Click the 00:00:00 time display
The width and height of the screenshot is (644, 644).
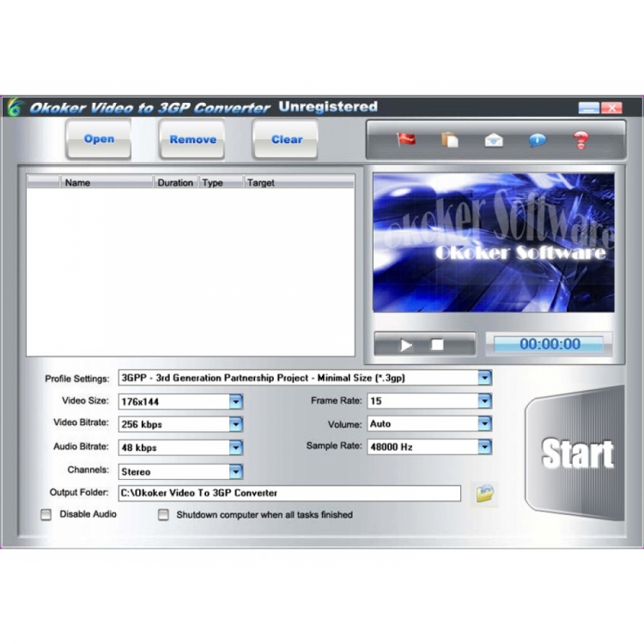(x=550, y=344)
